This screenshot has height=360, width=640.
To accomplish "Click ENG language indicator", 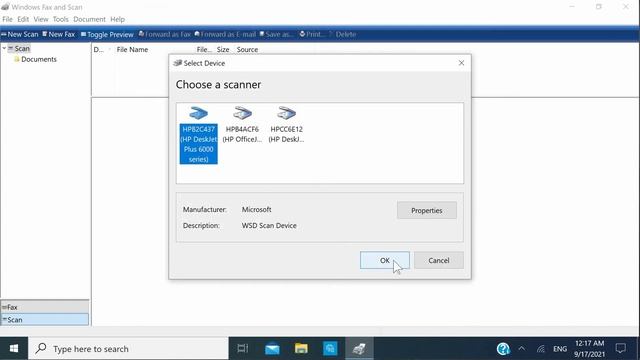I will tap(560, 349).
